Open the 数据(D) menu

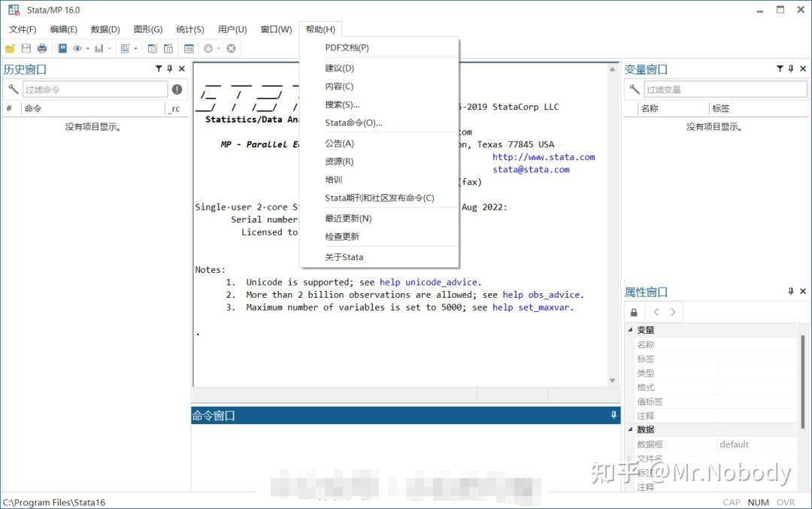[x=105, y=29]
